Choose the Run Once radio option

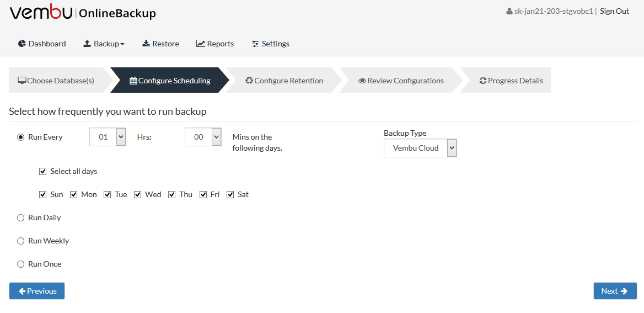click(x=20, y=264)
